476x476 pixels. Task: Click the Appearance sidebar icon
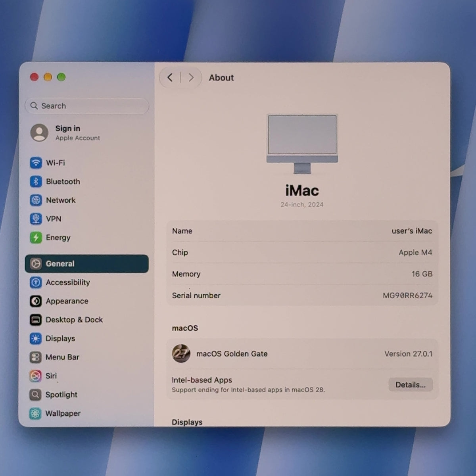click(36, 301)
